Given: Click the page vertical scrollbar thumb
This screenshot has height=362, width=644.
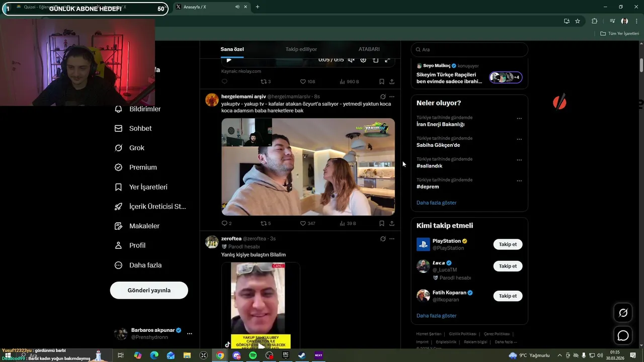Looking at the screenshot, I should tap(641, 65).
